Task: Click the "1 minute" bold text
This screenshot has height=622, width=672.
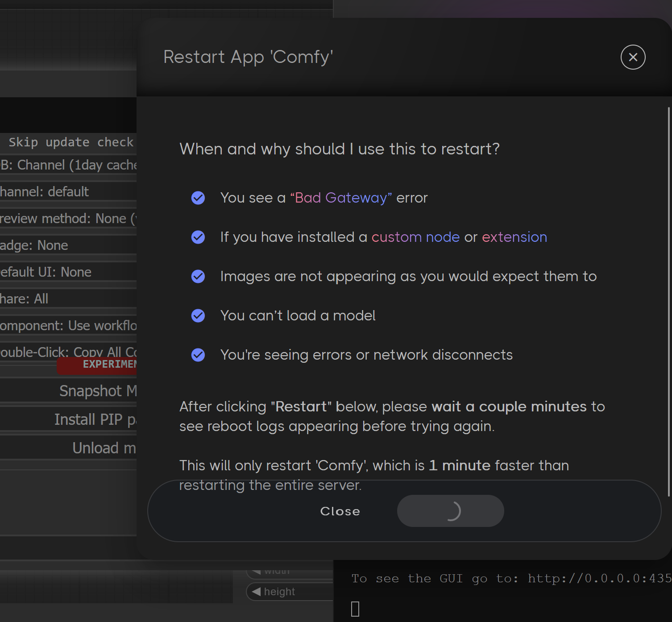Action: coord(460,465)
